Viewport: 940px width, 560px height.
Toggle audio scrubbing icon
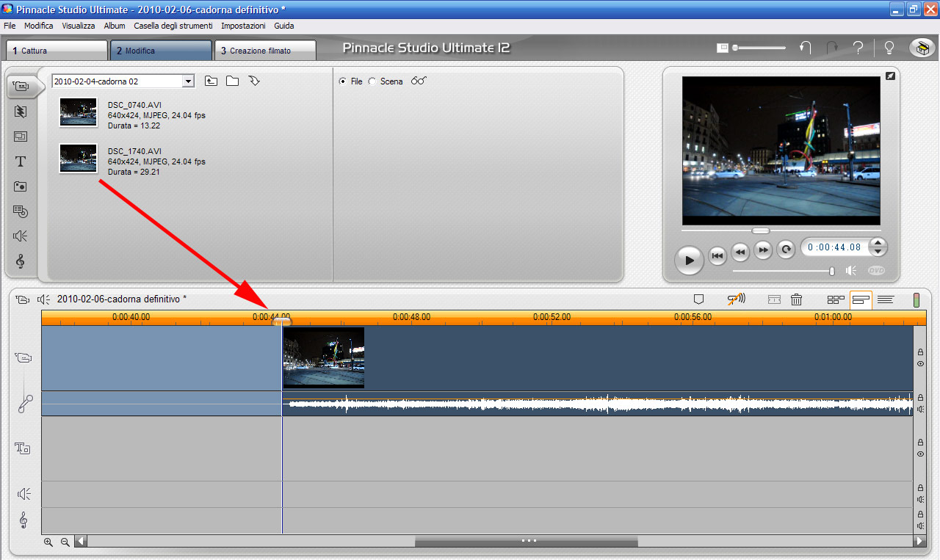(736, 299)
